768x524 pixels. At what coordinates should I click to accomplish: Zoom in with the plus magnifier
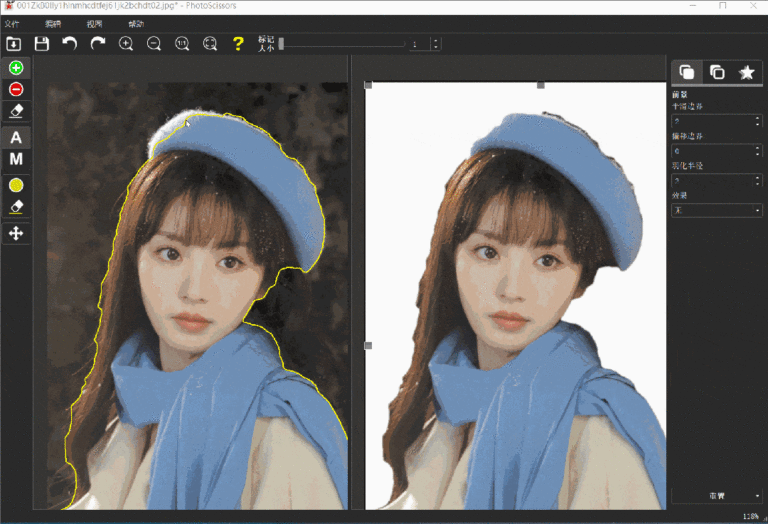click(x=126, y=44)
